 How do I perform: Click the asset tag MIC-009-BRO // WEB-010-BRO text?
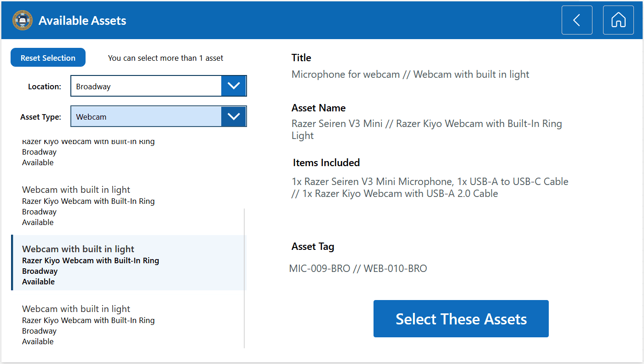click(x=358, y=268)
